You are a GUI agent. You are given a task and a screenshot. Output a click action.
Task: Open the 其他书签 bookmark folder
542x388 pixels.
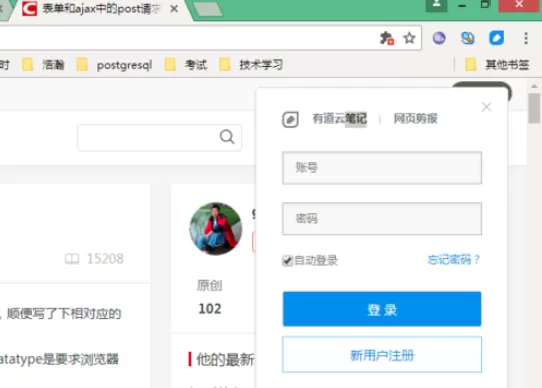(x=497, y=64)
